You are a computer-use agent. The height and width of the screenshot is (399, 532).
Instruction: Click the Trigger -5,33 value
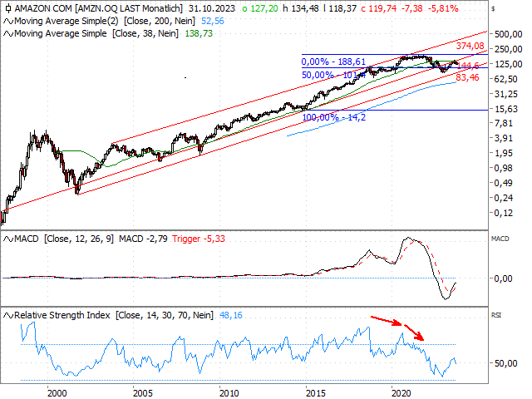pyautogui.click(x=199, y=239)
